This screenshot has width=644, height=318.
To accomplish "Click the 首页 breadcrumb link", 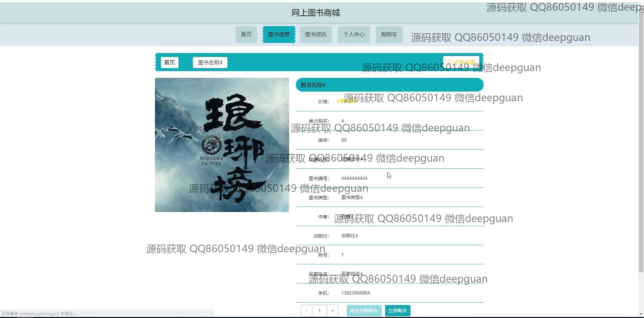I will (170, 63).
